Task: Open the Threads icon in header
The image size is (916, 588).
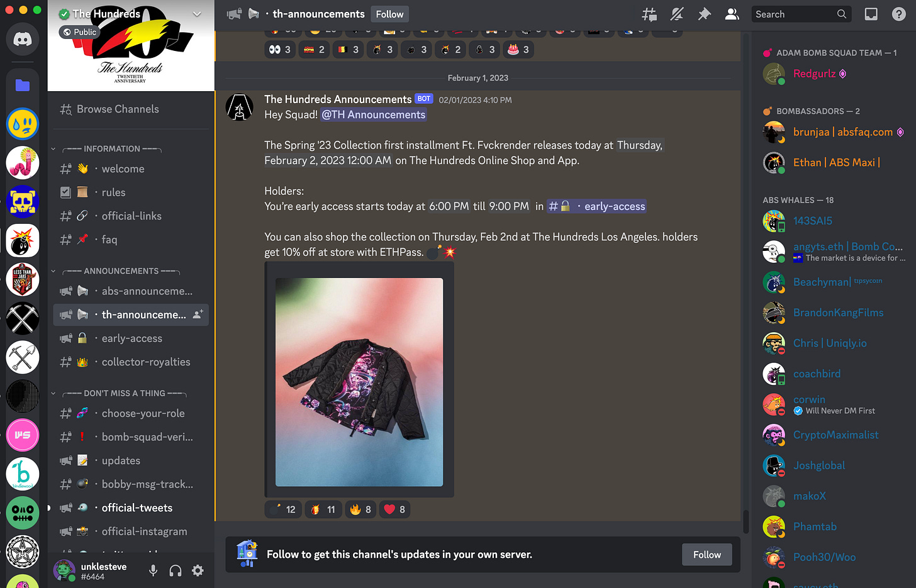Action: (649, 14)
